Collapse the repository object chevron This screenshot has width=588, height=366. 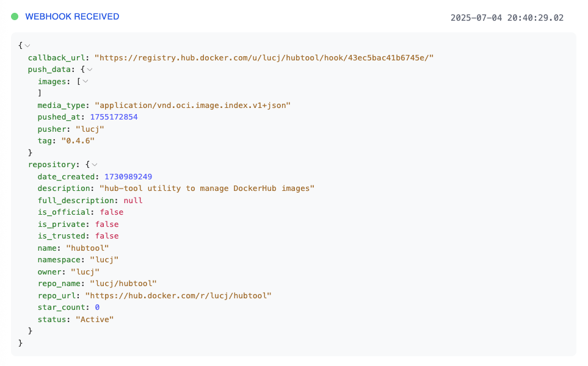[95, 165]
